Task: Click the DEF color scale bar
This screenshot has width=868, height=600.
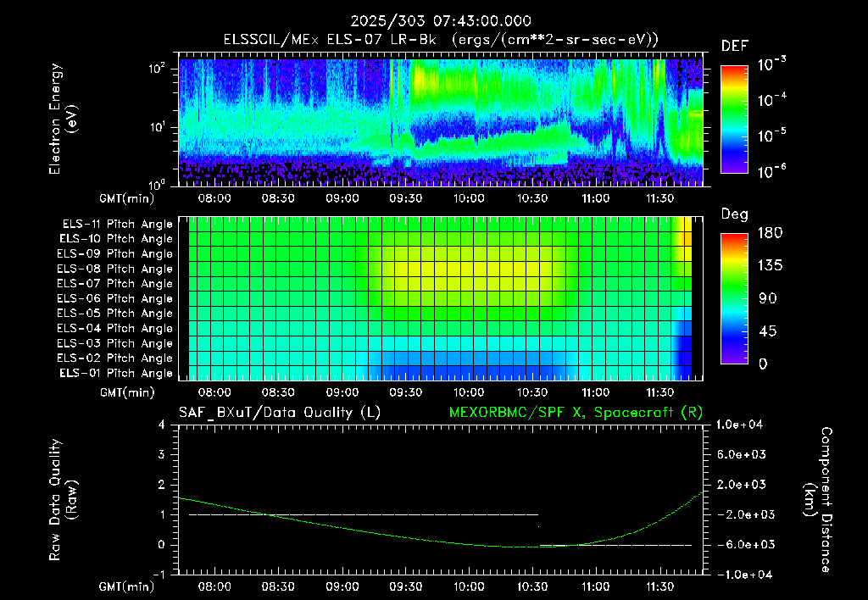Action: [735, 119]
